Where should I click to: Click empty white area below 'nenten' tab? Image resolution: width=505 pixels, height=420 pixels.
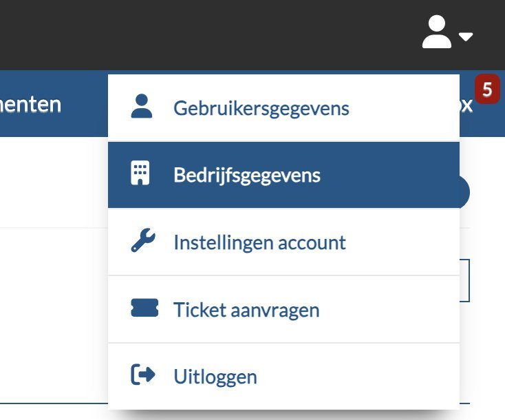54,182
